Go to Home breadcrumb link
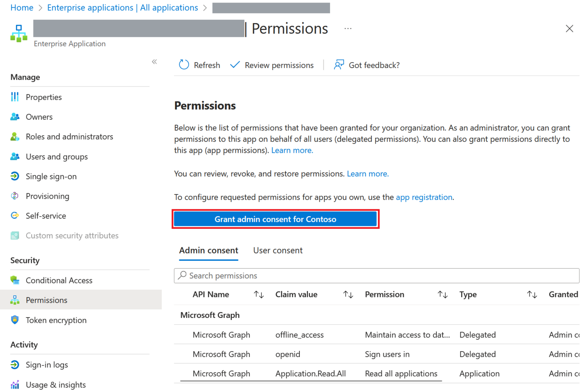The height and width of the screenshot is (391, 588). point(22,8)
